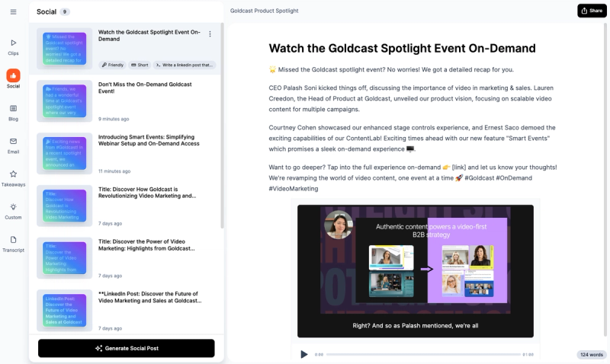Select 'Introducing Smart Events' post
The image size is (610, 364).
click(127, 154)
